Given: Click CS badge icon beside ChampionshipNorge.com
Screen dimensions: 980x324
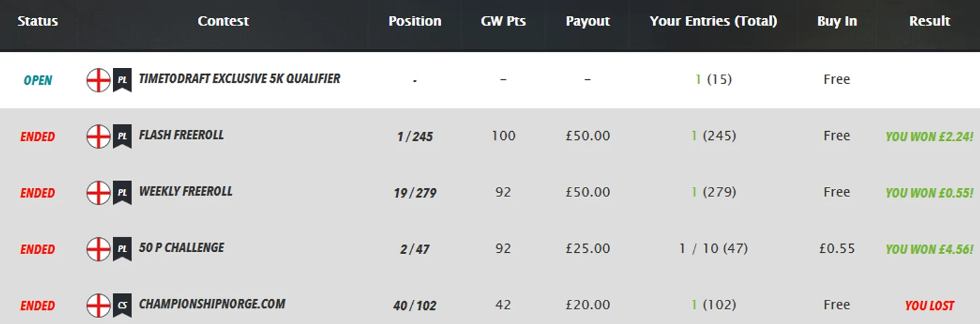Looking at the screenshot, I should (x=122, y=305).
